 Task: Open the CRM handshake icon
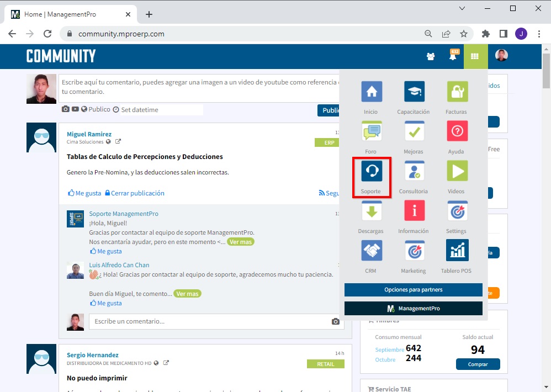point(372,251)
